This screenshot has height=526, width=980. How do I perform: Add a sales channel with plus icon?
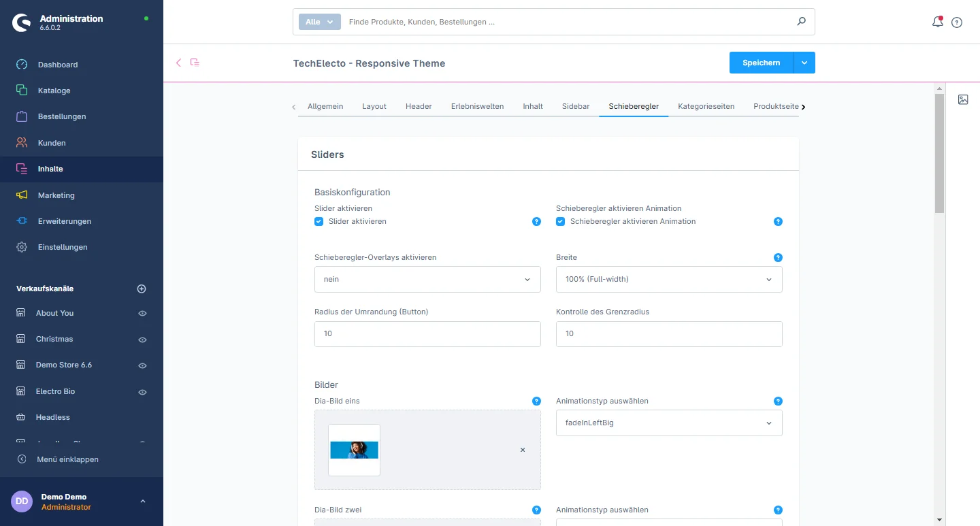coord(142,289)
